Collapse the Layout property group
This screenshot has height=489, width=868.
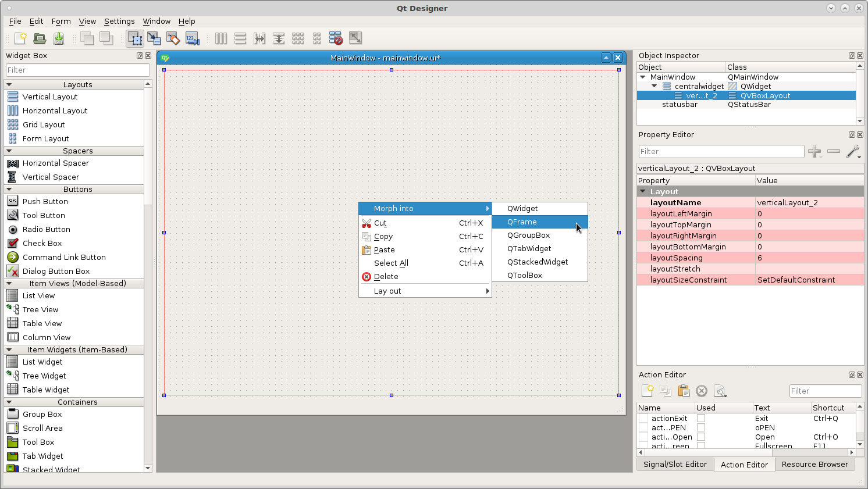[643, 191]
